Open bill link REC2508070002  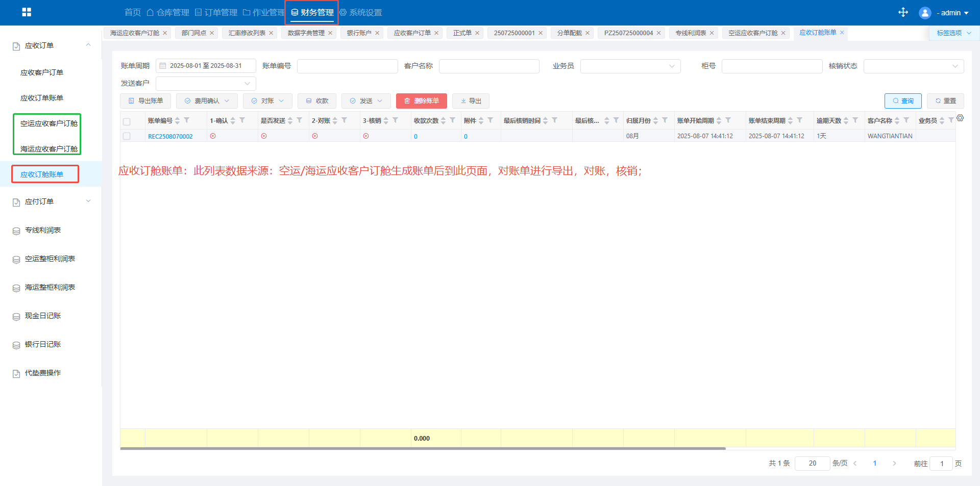coord(170,137)
